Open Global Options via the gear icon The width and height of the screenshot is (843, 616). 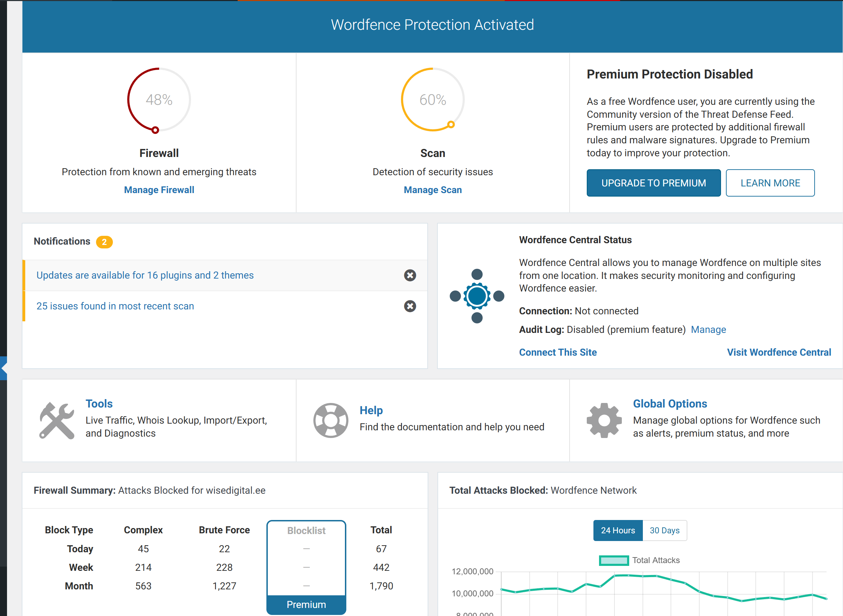pos(604,420)
